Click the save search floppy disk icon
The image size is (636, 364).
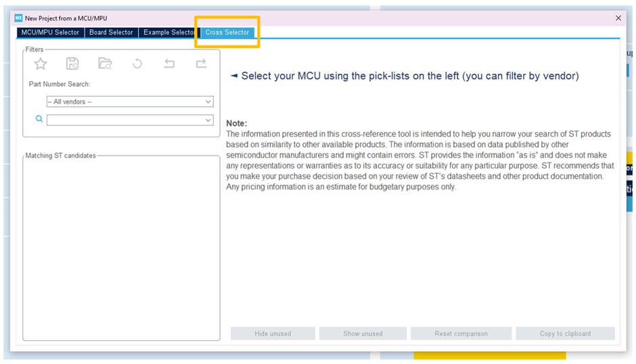click(72, 64)
